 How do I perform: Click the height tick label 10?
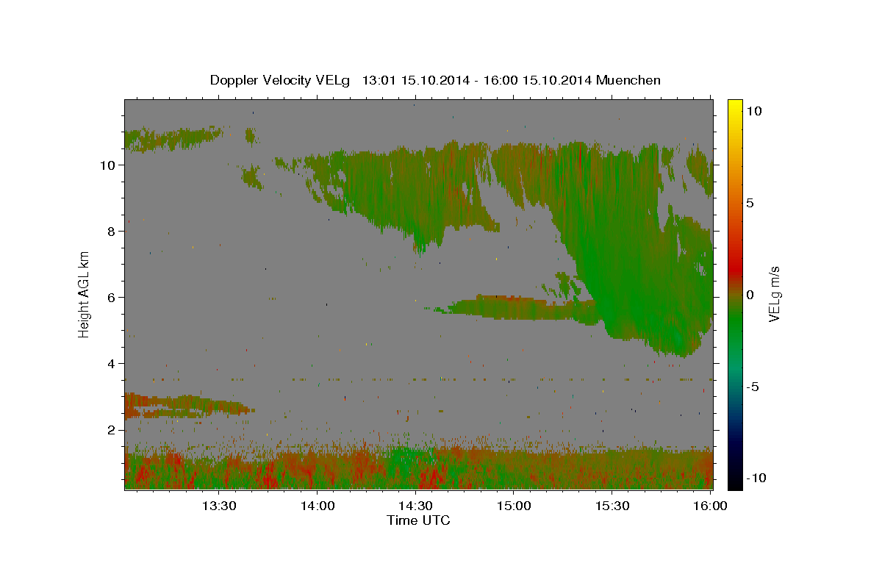pyautogui.click(x=109, y=165)
